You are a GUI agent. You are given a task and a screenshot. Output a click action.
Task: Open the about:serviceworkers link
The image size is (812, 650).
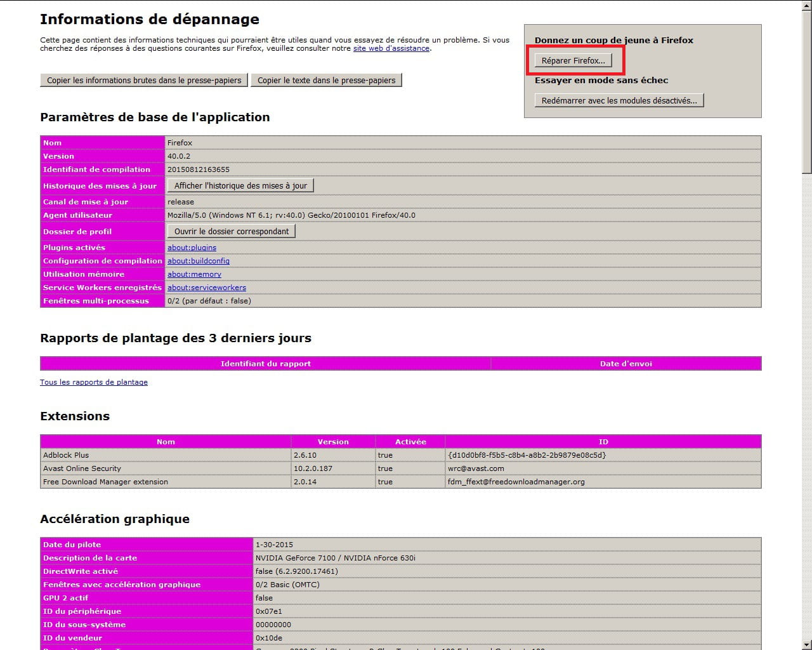(207, 288)
